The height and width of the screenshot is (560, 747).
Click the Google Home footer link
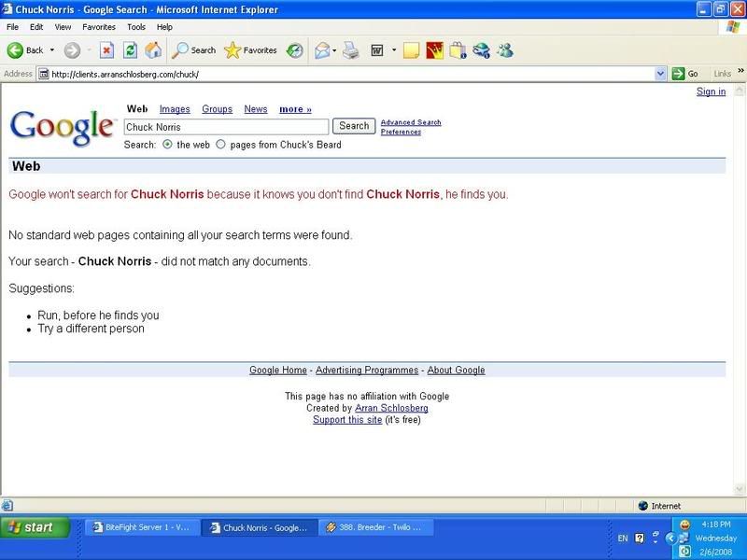click(x=278, y=370)
